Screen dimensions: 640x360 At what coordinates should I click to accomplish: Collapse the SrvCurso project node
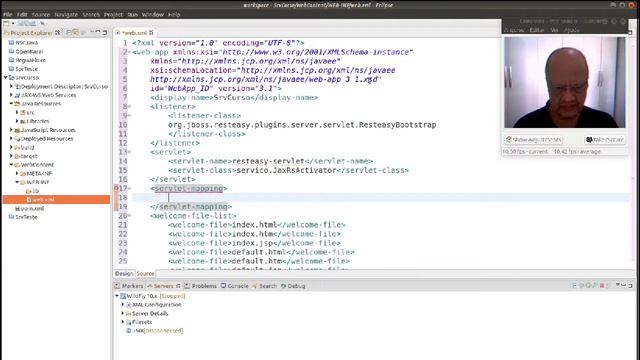[x=6, y=78]
